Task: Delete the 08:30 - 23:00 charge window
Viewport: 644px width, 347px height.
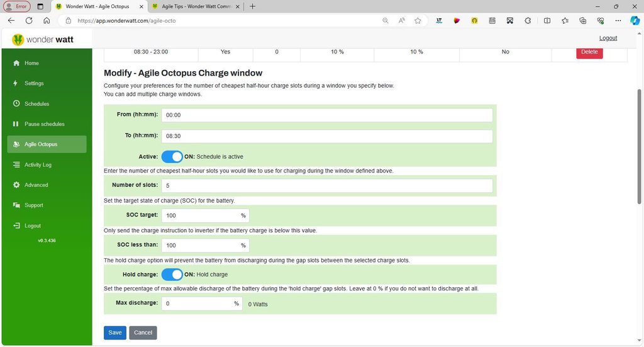Action: (589, 52)
